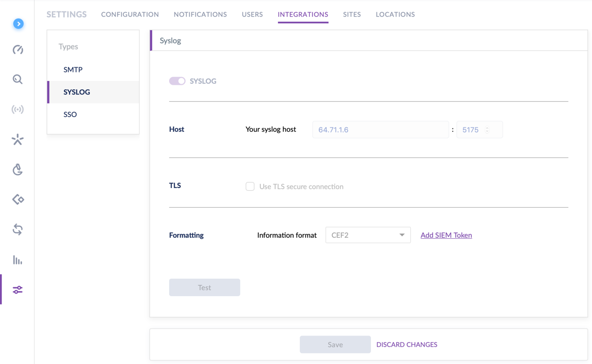Check Use TLS secure connection
The image size is (592, 364).
(250, 186)
